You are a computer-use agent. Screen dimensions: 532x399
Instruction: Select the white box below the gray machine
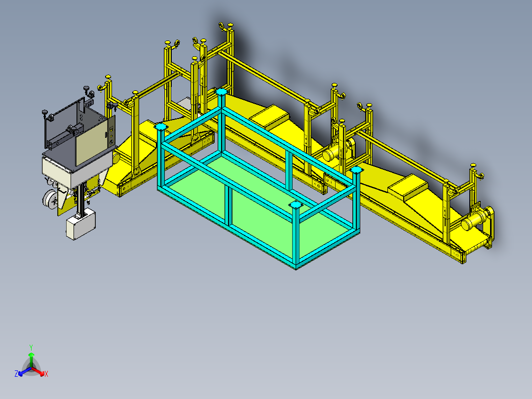[x=81, y=225]
